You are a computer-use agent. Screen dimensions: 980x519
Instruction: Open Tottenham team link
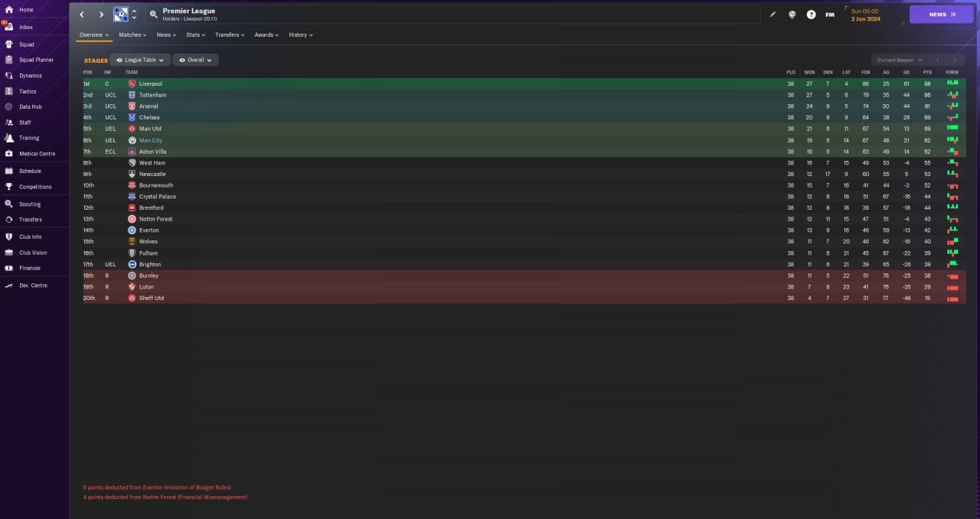[x=152, y=95]
